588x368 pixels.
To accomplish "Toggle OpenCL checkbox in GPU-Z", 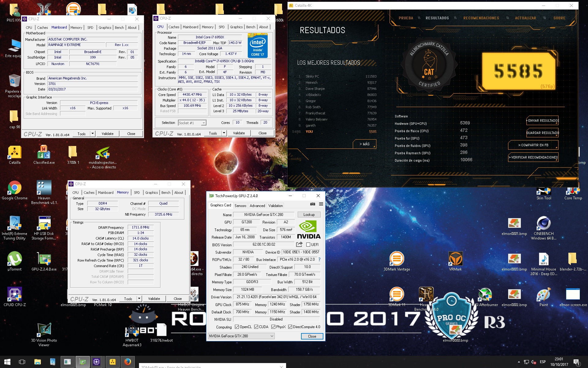I will tap(237, 327).
